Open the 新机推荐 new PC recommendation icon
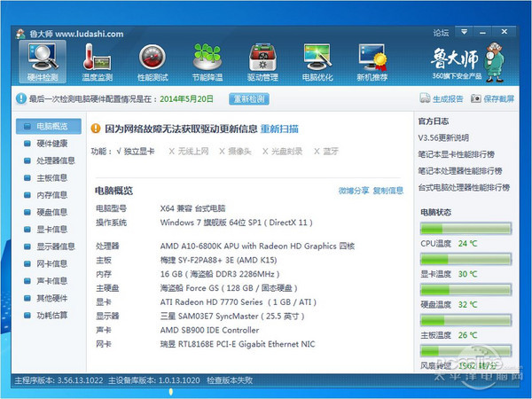Image resolution: width=532 pixels, height=399 pixels. (372, 62)
